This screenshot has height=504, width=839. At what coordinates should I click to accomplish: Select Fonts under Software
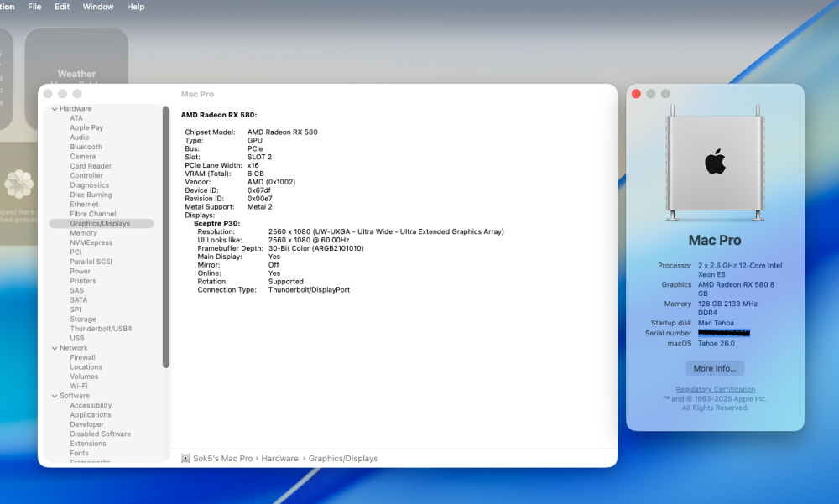79,453
